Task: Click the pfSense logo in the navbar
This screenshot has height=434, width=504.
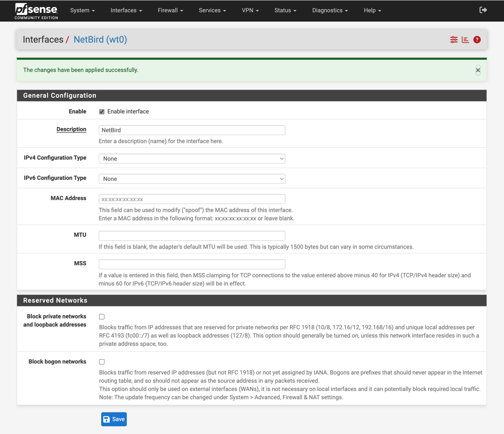Action: (36, 10)
